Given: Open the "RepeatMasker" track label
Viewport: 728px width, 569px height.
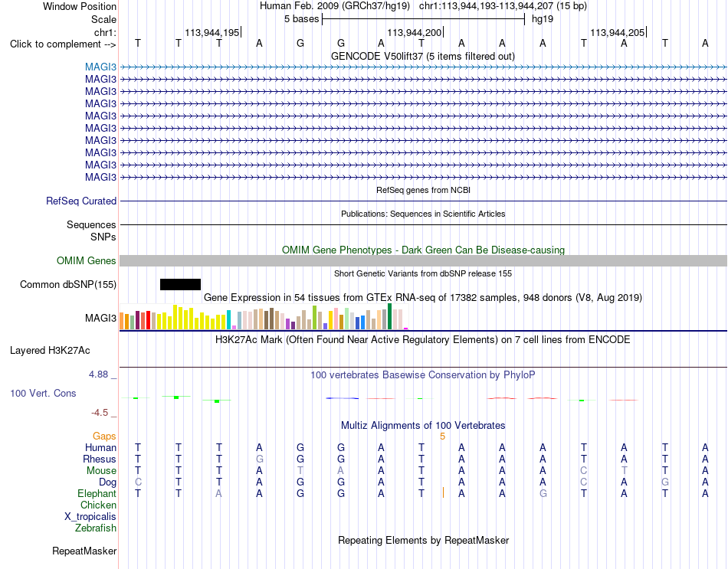Looking at the screenshot, I should click(x=84, y=551).
